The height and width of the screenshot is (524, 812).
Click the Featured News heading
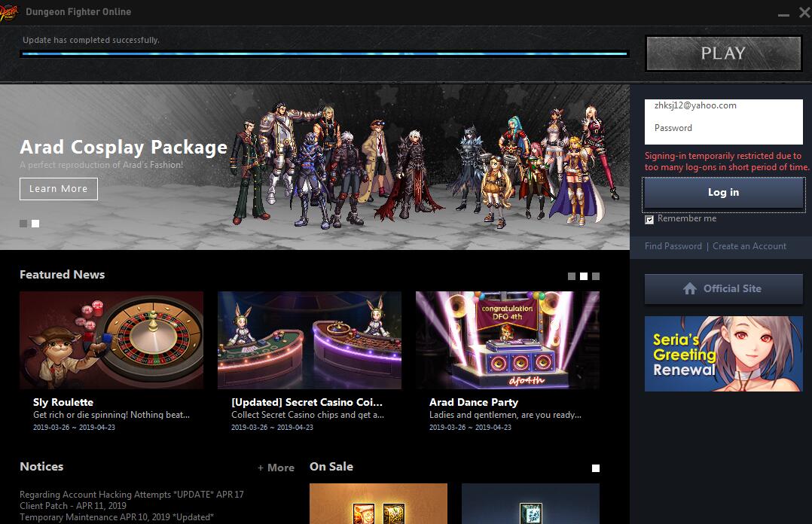tap(62, 275)
